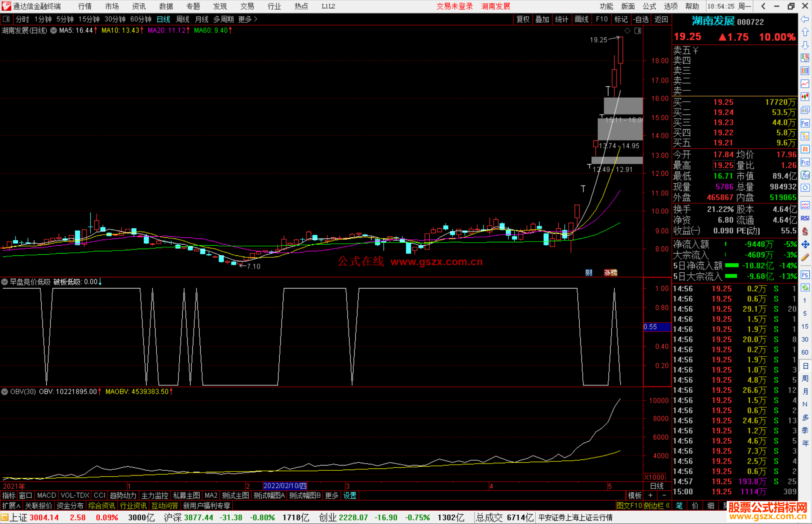Click the green refresh icon in sidebar
The image size is (812, 524).
[805, 288]
